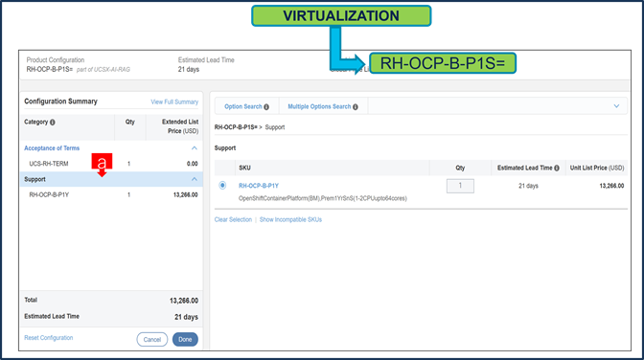
Task: Click the SKU column header
Action: coord(244,168)
